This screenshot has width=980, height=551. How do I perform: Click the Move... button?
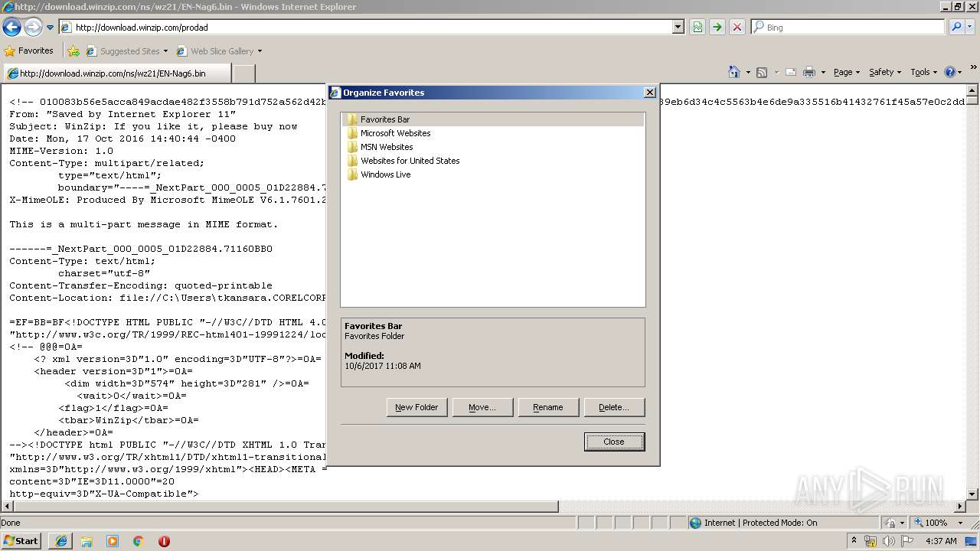482,407
